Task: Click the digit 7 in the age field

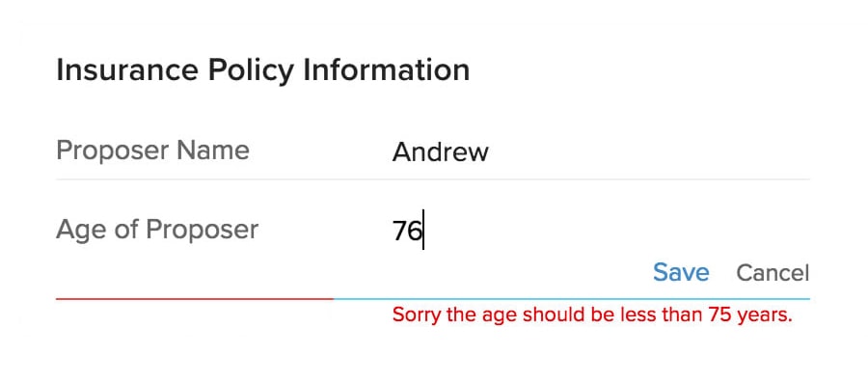Action: pyautogui.click(x=399, y=231)
